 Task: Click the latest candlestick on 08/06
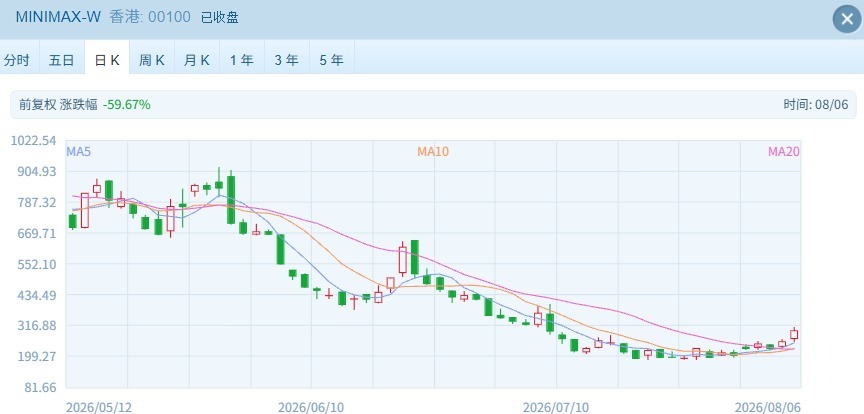(794, 334)
